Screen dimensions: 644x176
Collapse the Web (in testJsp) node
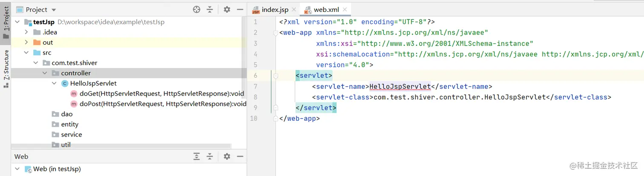(17, 169)
